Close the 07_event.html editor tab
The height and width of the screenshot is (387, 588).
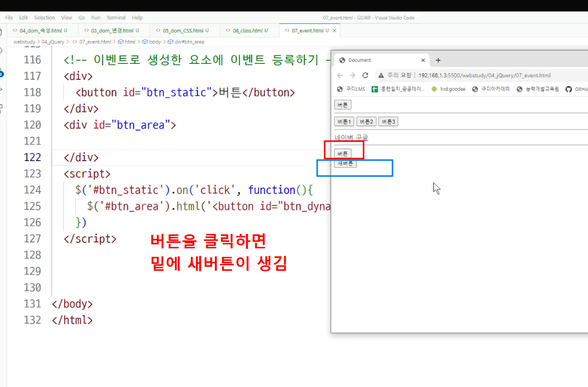335,30
